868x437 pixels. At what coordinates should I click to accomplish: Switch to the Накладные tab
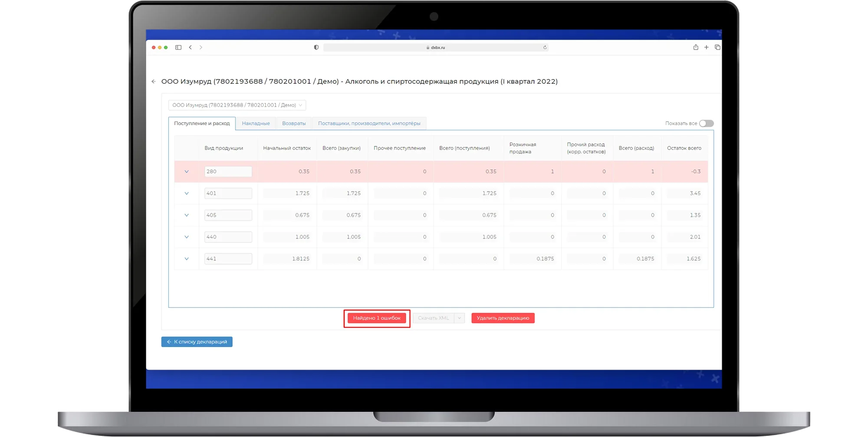point(256,123)
